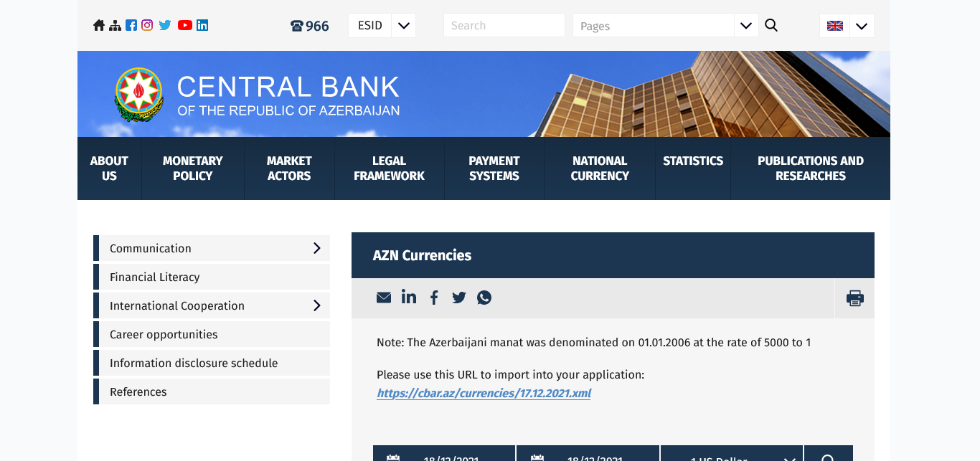Open the currencies XML URL link

[x=484, y=393]
